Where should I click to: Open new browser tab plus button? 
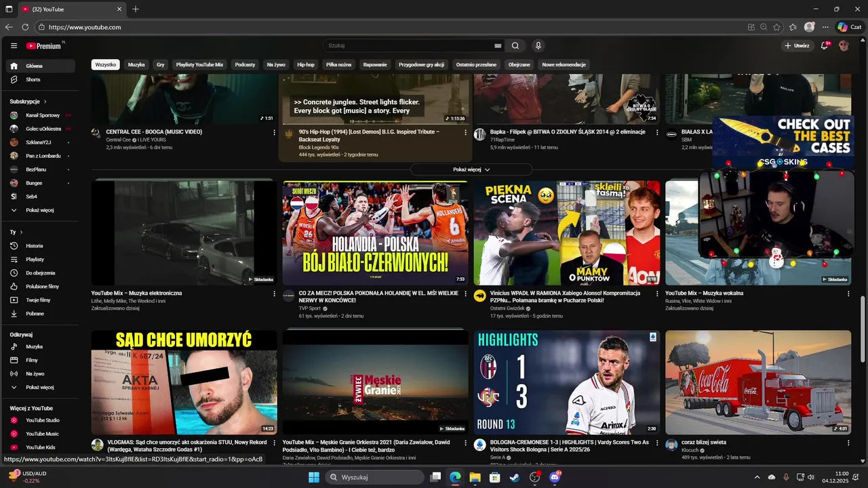point(136,9)
